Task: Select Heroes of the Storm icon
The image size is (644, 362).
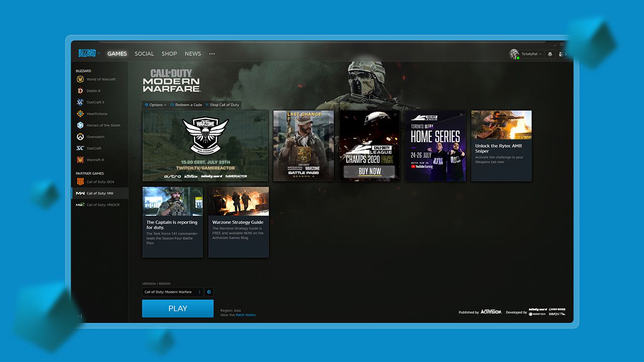Action: coord(80,125)
